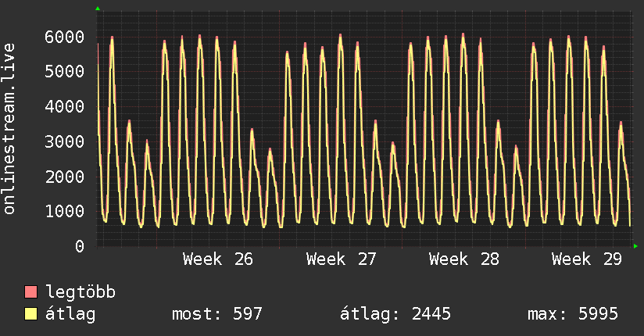Viewport: 644px width, 336px height.
Task: Click the max: 5995 statistic
Action: point(573,314)
